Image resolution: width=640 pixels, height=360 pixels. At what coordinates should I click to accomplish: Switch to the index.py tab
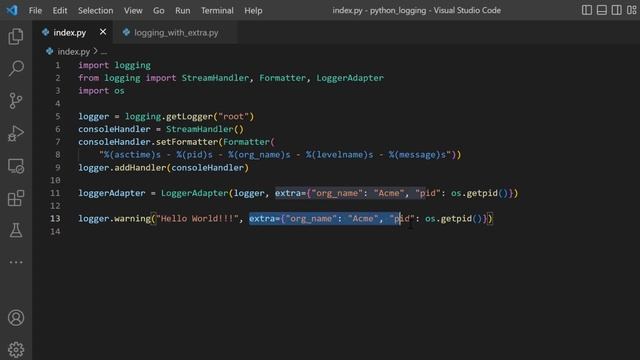[x=69, y=33]
